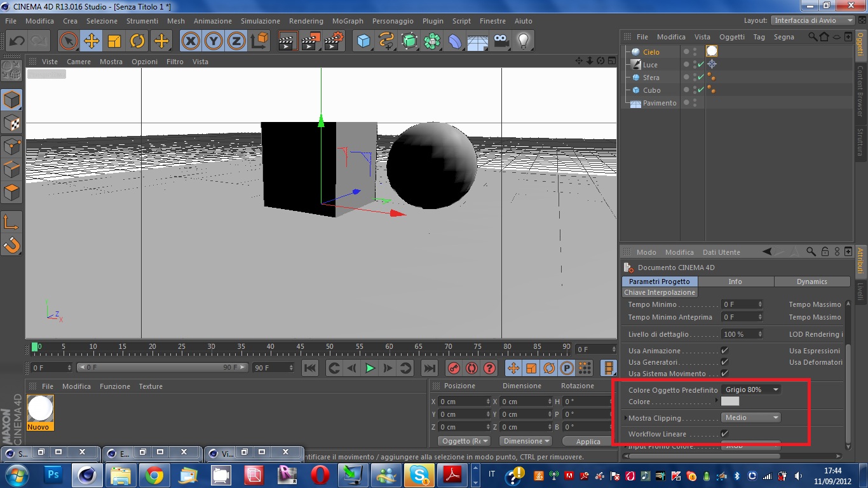The image size is (868, 488).
Task: Expand the Layout selector dropdown
Action: [x=813, y=20]
